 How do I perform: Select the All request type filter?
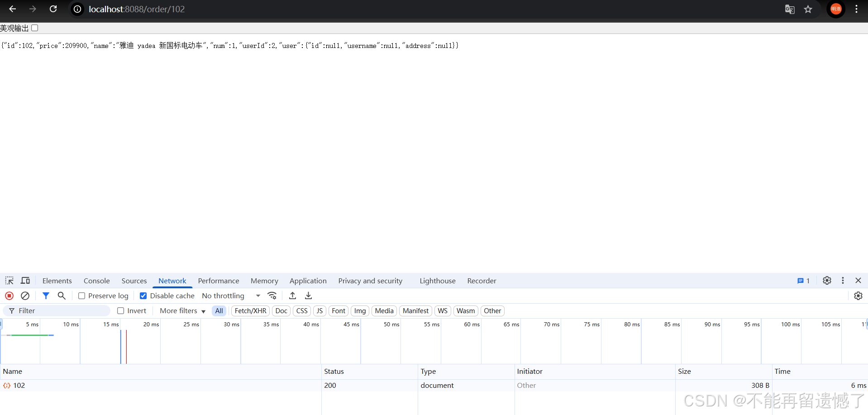219,310
